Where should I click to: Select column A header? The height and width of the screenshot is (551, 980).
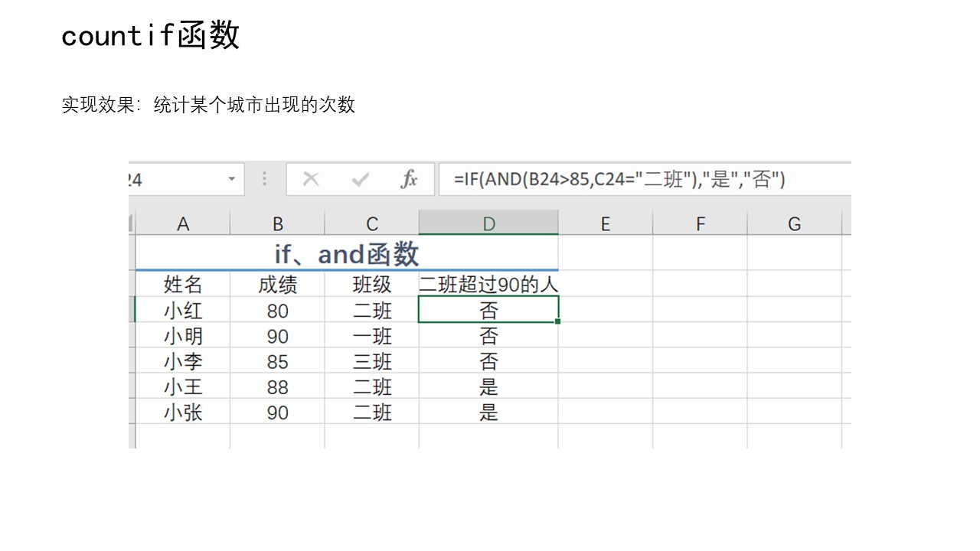pyautogui.click(x=183, y=223)
